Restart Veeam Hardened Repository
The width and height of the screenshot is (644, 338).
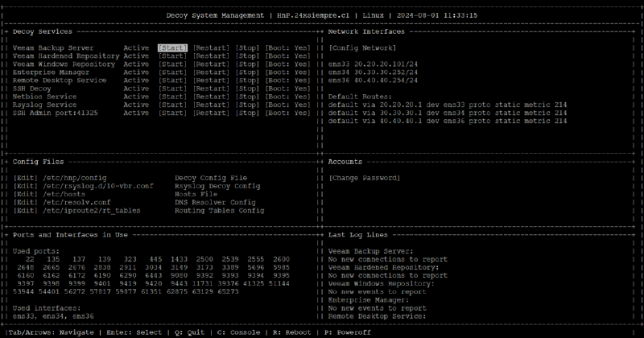click(x=211, y=56)
